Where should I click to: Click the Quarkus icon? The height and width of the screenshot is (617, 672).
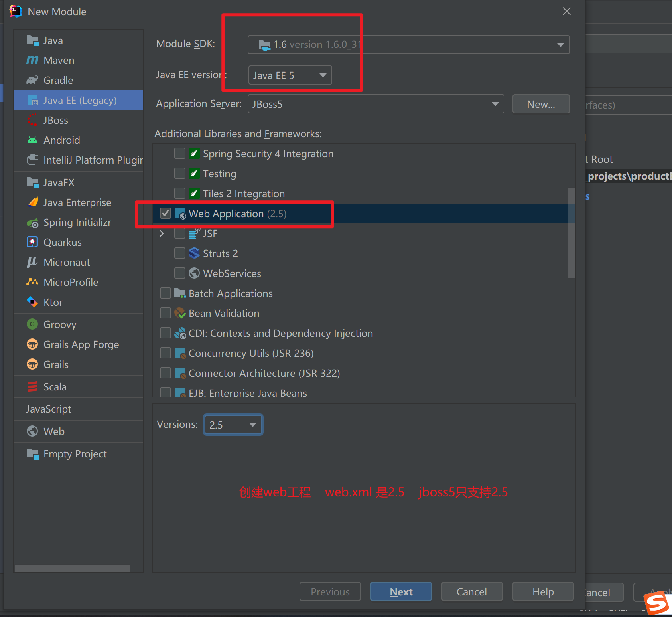(32, 242)
